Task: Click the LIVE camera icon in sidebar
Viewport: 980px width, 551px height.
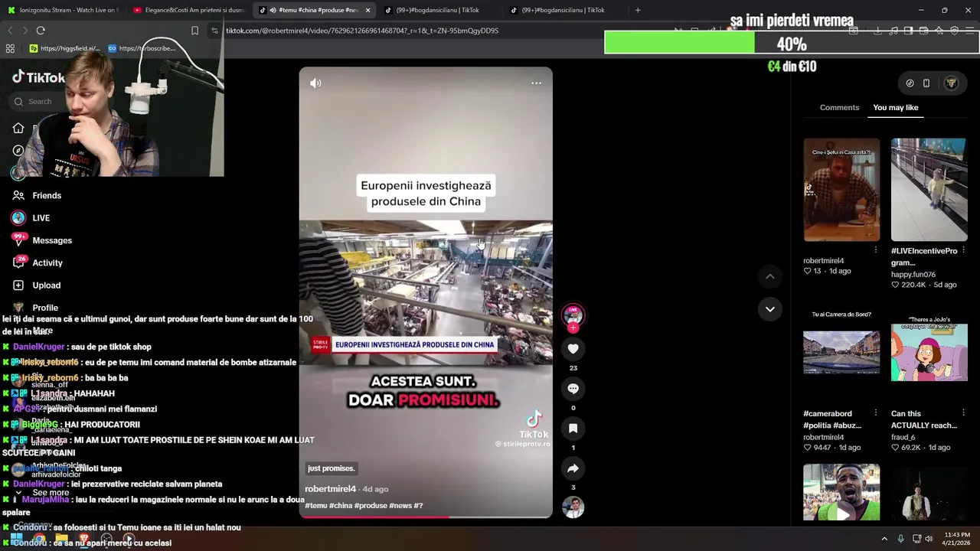Action: pyautogui.click(x=18, y=218)
